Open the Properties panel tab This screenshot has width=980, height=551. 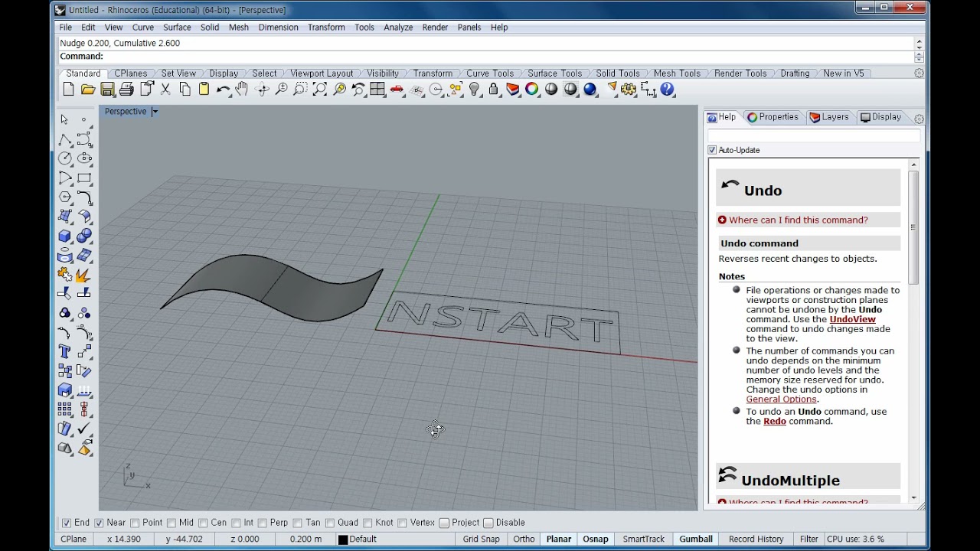[773, 117]
